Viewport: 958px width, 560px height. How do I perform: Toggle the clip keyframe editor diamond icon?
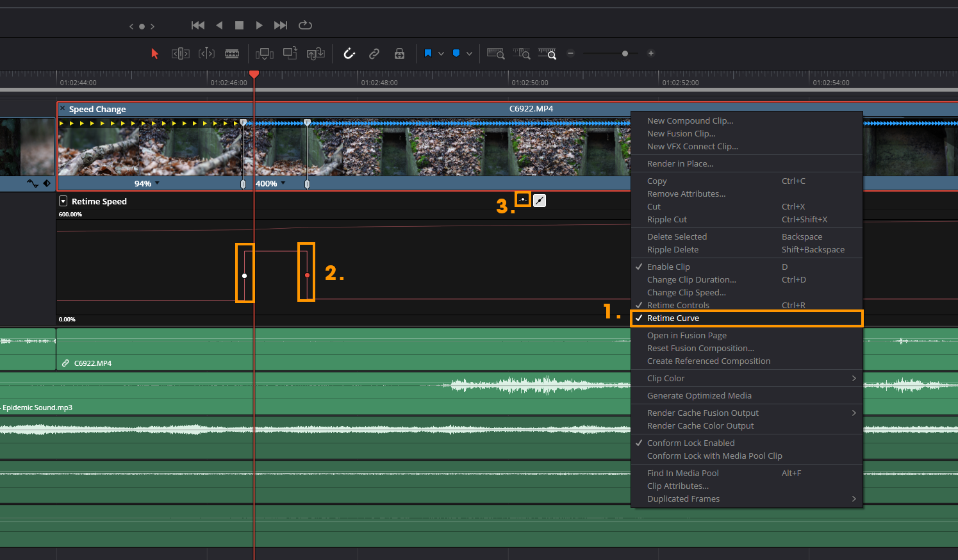(x=47, y=183)
